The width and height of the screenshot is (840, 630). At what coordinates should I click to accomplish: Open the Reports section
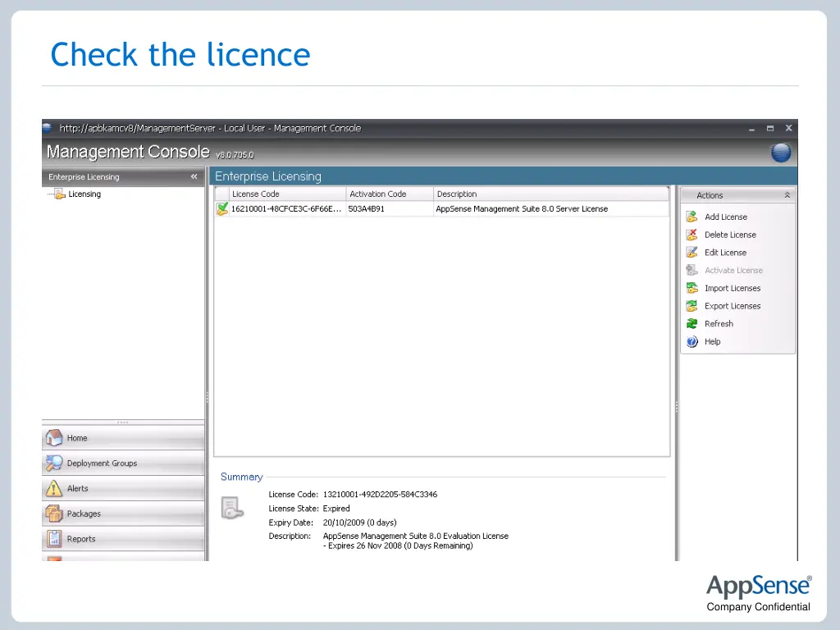click(x=123, y=538)
